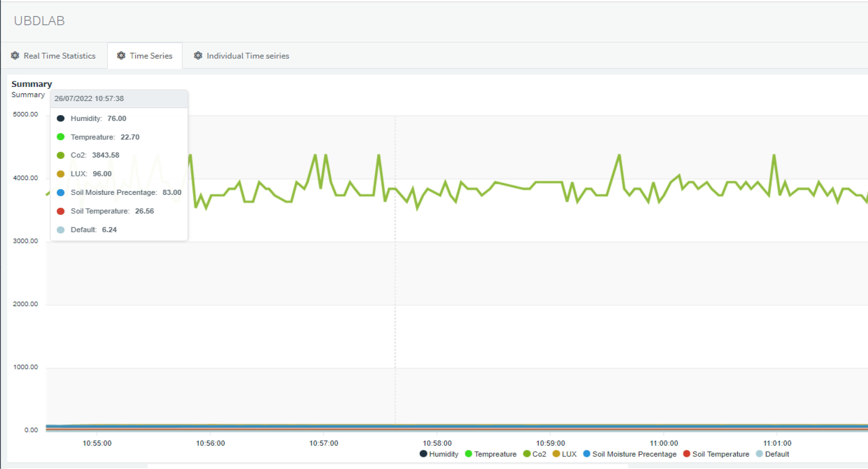
Task: Click the 4000.00 y-axis label
Action: point(25,178)
